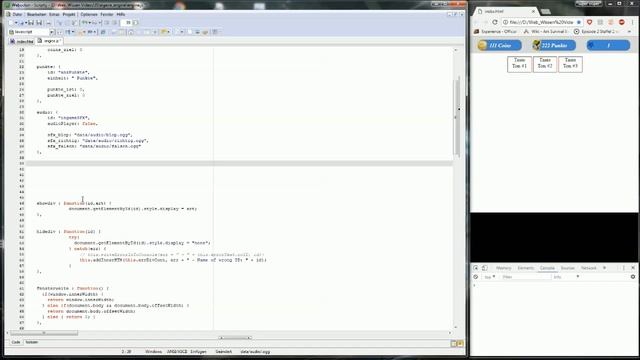Viewport: 640px width, 360px height.
Task: Open the Wiki - Ark Survival bookmark
Action: [x=546, y=31]
